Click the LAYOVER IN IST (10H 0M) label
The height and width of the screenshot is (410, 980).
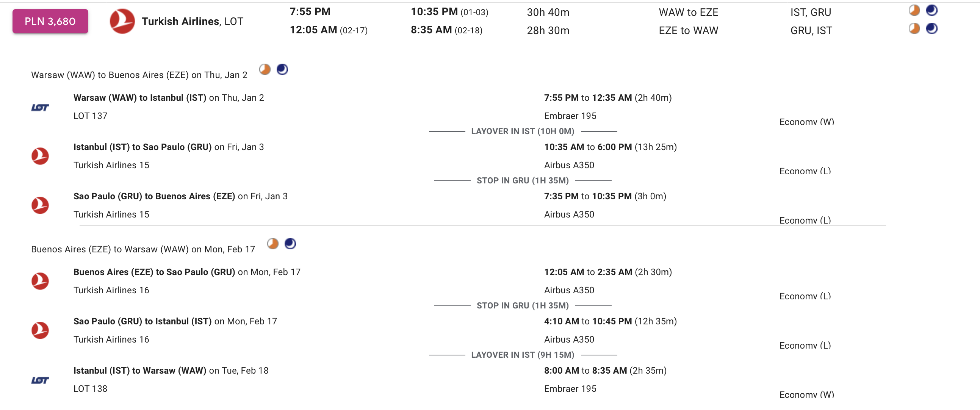523,131
